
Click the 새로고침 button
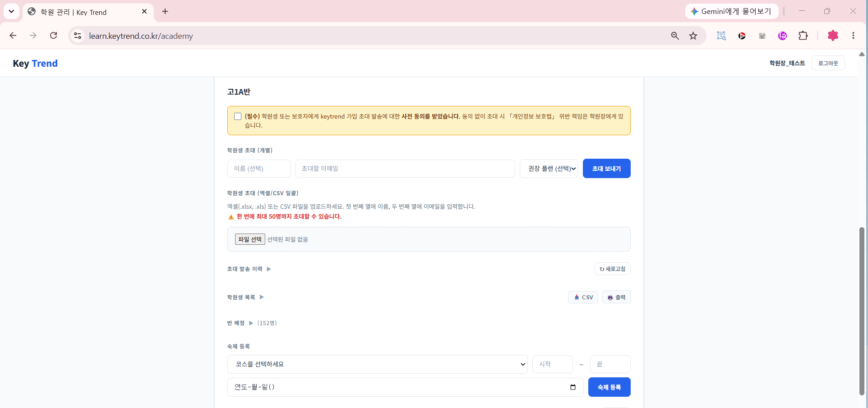613,269
